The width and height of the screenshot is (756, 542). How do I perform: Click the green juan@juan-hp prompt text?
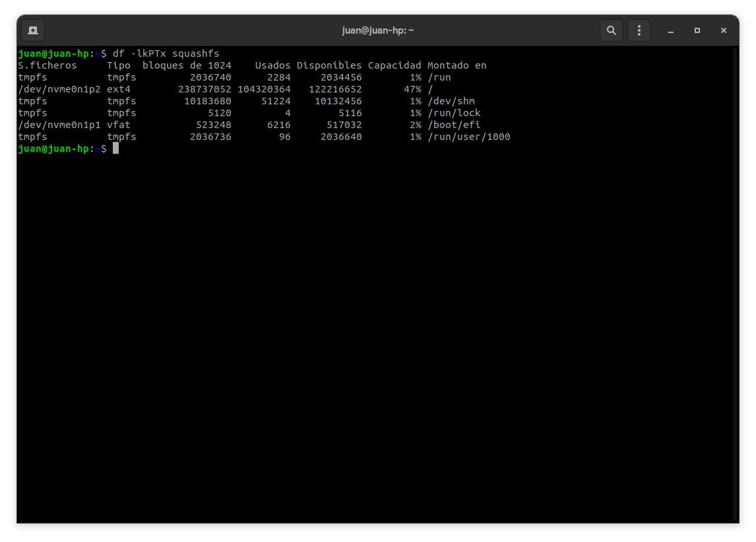[53, 149]
